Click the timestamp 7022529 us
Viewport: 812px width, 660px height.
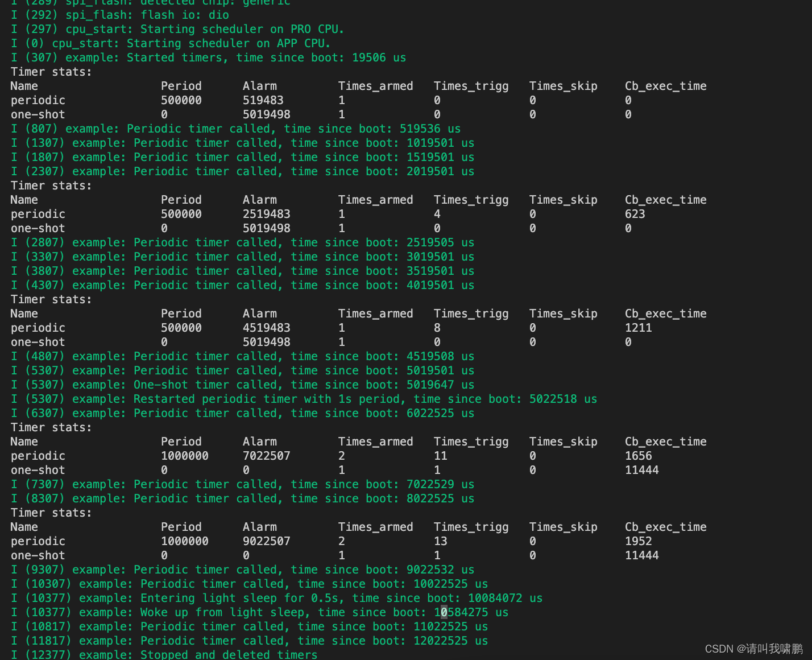(x=441, y=484)
